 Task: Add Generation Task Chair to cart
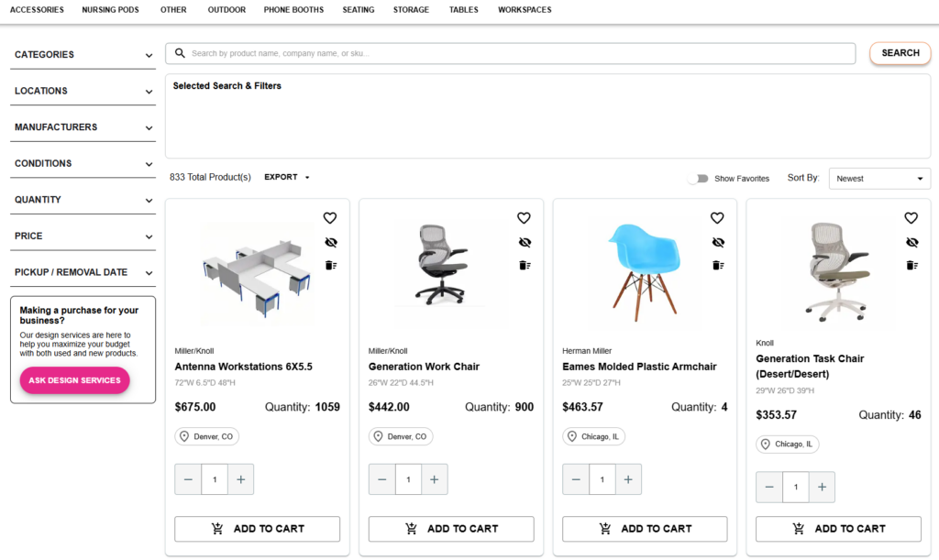pyautogui.click(x=838, y=529)
